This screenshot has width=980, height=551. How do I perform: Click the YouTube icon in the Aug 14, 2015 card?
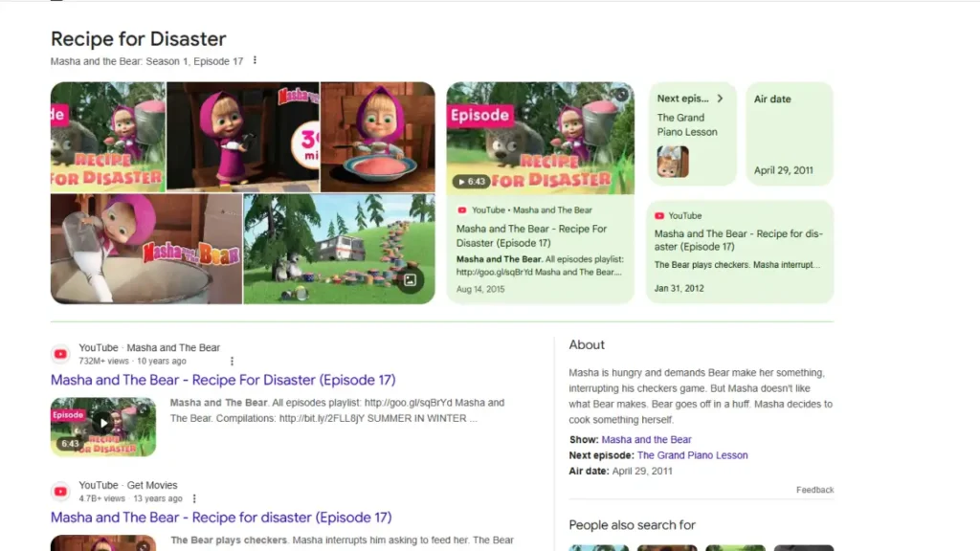click(x=462, y=210)
